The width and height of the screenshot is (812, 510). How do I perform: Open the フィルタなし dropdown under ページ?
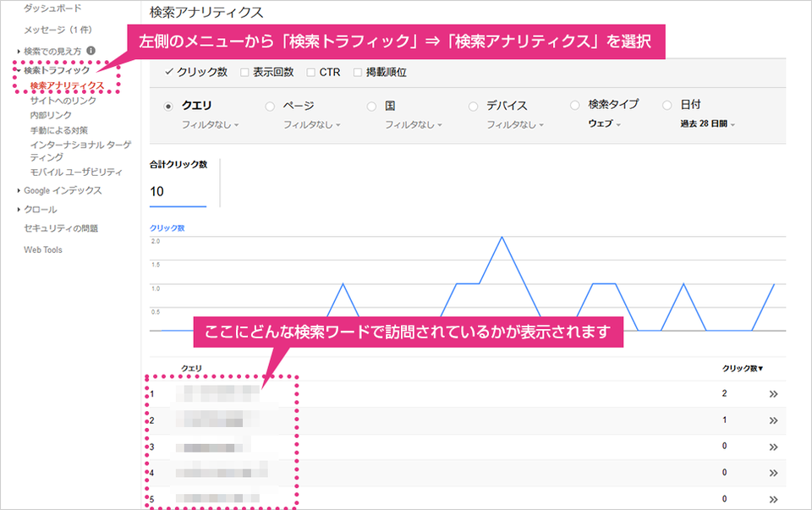pos(311,124)
